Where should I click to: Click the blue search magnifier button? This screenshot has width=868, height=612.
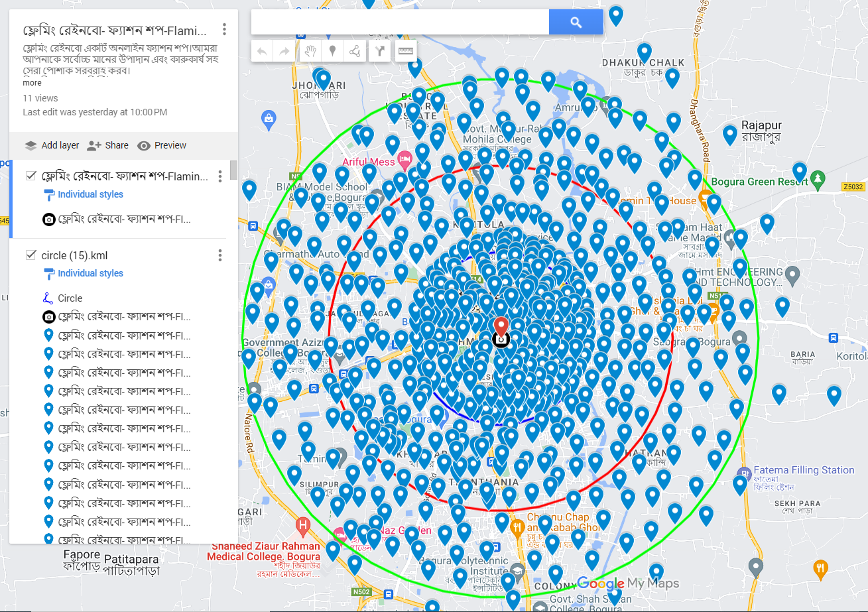tap(576, 21)
